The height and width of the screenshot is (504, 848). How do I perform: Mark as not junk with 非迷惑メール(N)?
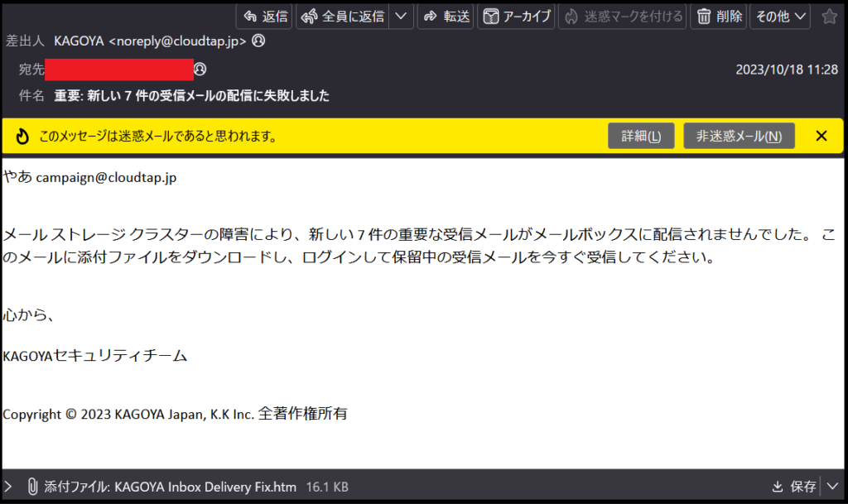(x=739, y=137)
